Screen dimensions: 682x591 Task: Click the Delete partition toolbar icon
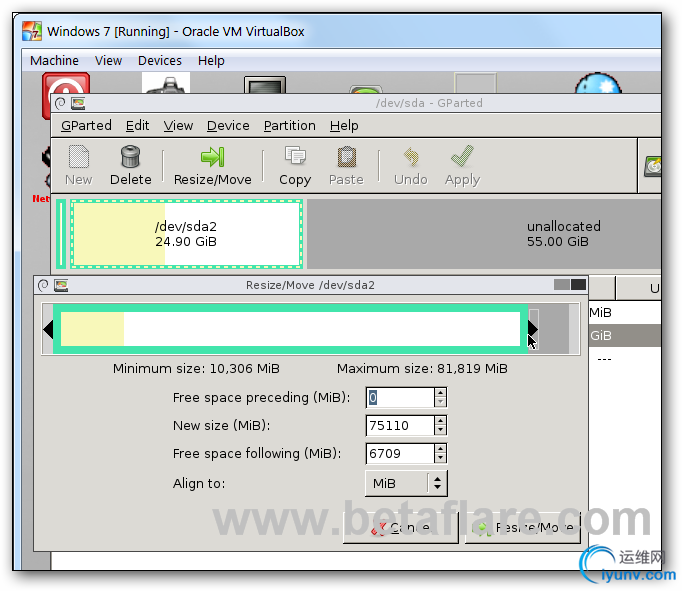click(x=130, y=157)
